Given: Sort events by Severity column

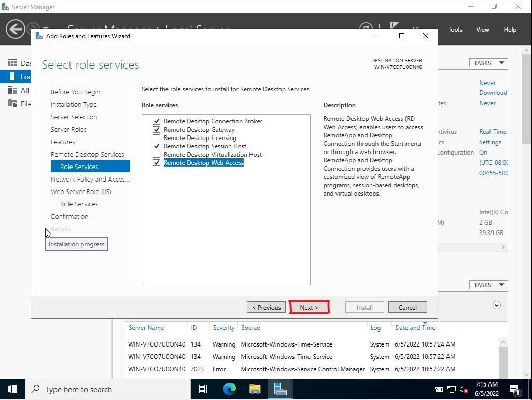Looking at the screenshot, I should [x=223, y=328].
